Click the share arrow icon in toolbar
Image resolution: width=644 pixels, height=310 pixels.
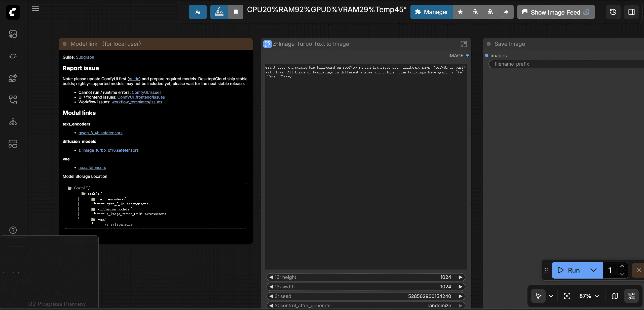pyautogui.click(x=506, y=12)
